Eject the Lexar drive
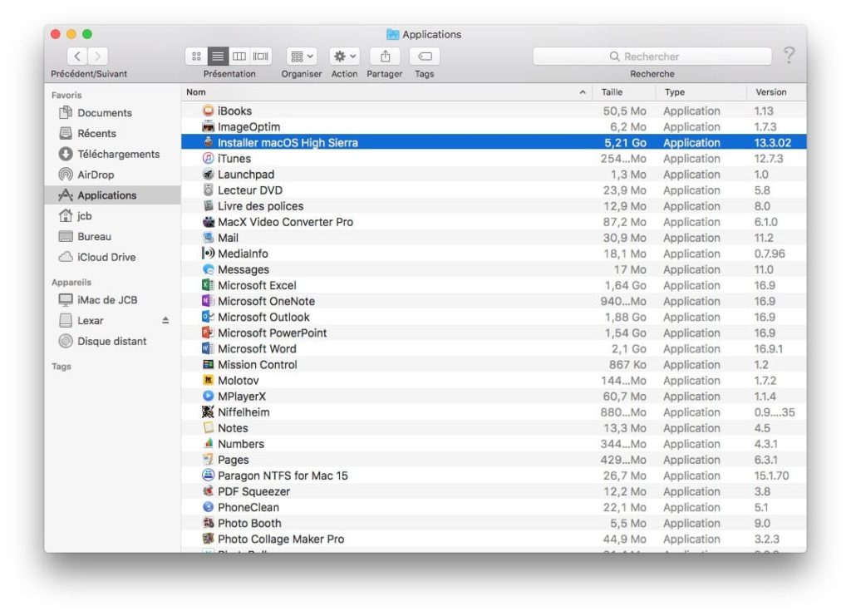 click(x=165, y=321)
